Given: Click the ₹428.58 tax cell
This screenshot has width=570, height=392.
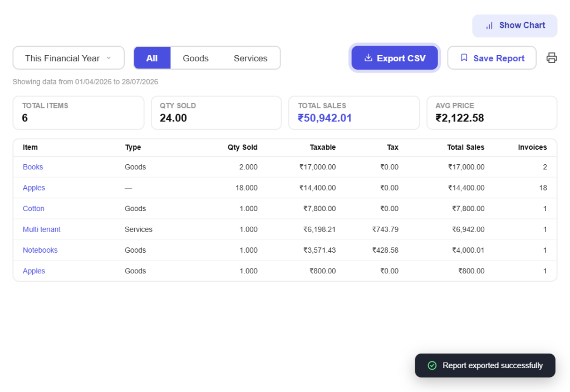Looking at the screenshot, I should [385, 250].
